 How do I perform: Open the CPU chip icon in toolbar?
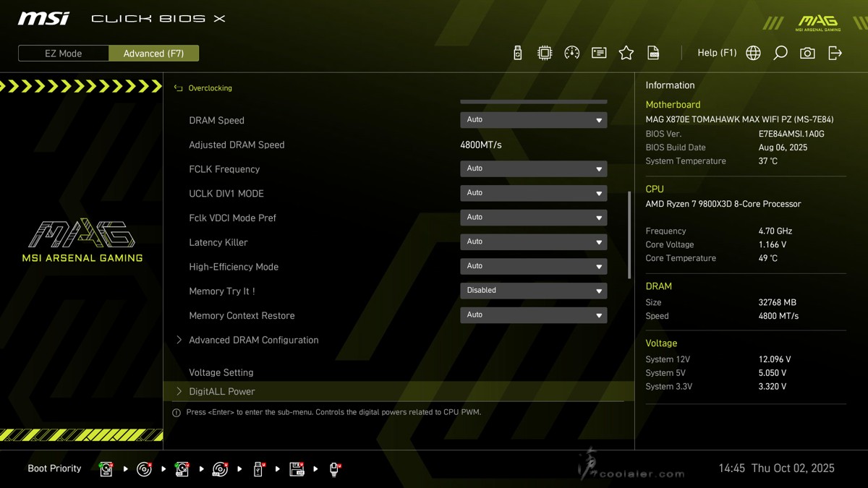[545, 53]
